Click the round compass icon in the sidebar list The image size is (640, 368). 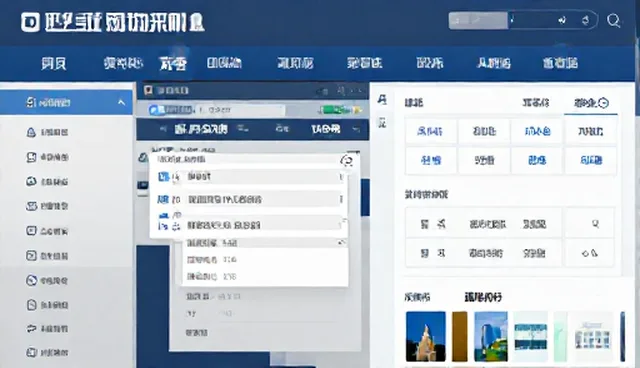click(x=31, y=280)
